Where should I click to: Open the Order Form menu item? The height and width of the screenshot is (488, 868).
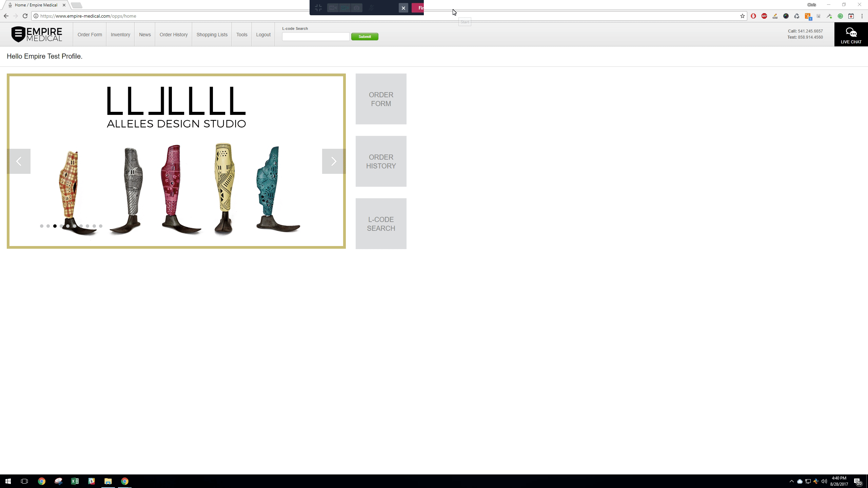click(x=90, y=35)
